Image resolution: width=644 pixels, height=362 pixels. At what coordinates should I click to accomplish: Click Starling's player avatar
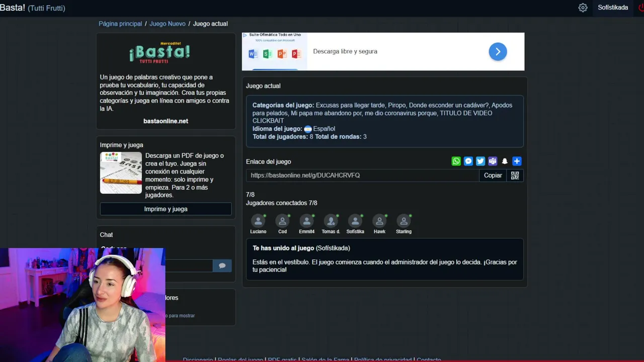pos(404,221)
